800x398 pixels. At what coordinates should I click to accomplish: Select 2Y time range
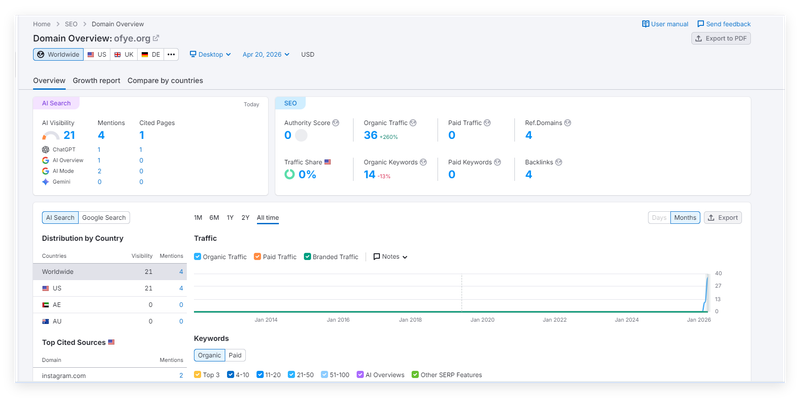pos(245,218)
